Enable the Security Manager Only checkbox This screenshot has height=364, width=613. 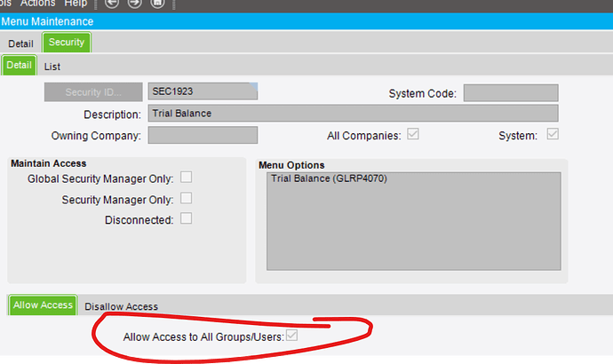[186, 198]
